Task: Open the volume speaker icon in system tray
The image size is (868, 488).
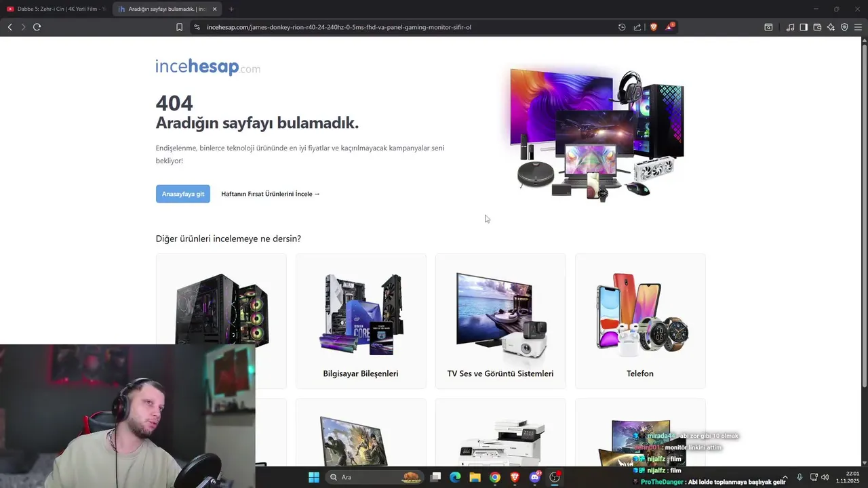Action: [825, 477]
